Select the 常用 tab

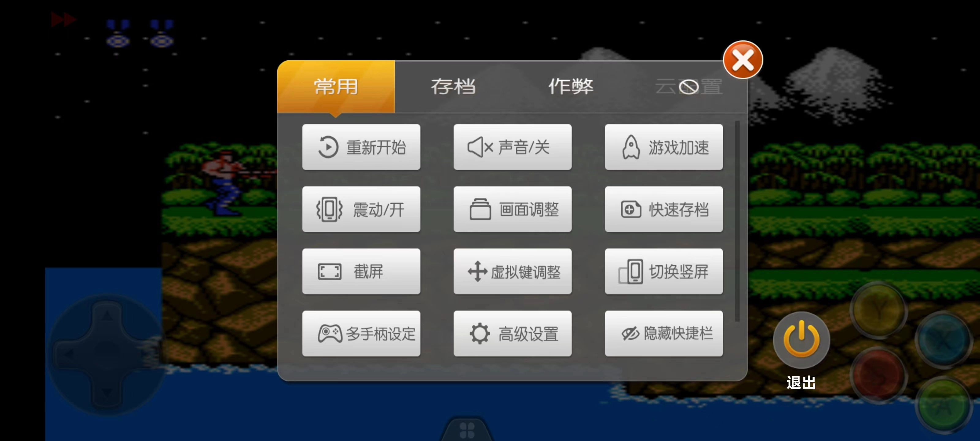tap(336, 86)
